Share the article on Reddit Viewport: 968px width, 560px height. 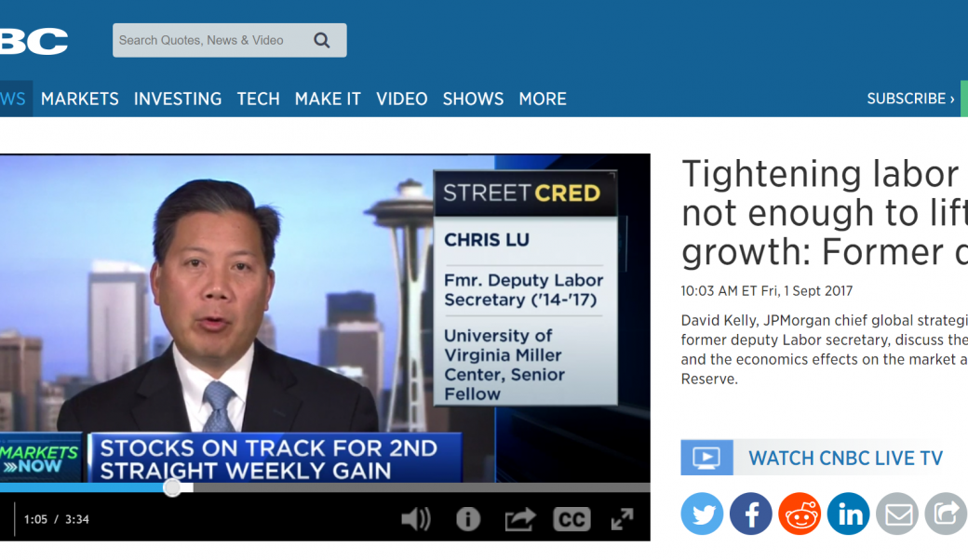click(x=800, y=513)
